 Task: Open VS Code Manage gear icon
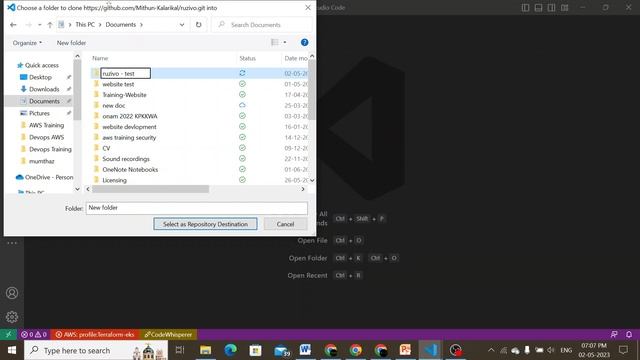coord(12,317)
